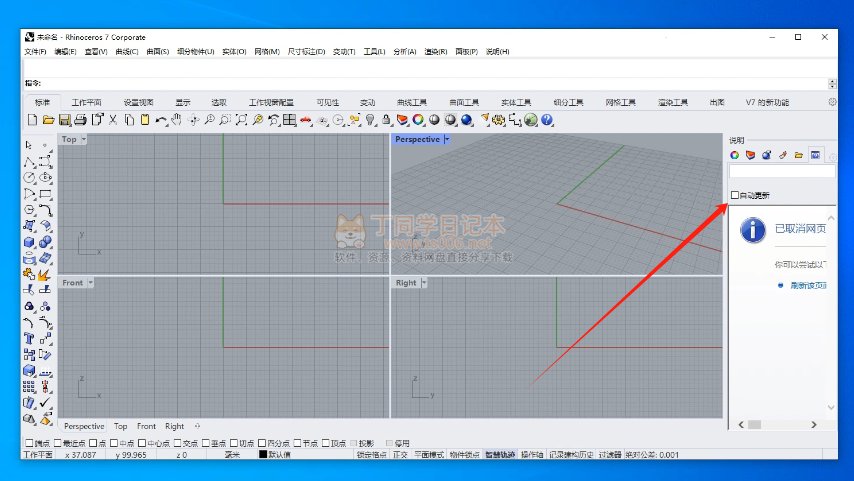Toggle the 端点 object snap checkbox
The width and height of the screenshot is (854, 481).
point(28,443)
